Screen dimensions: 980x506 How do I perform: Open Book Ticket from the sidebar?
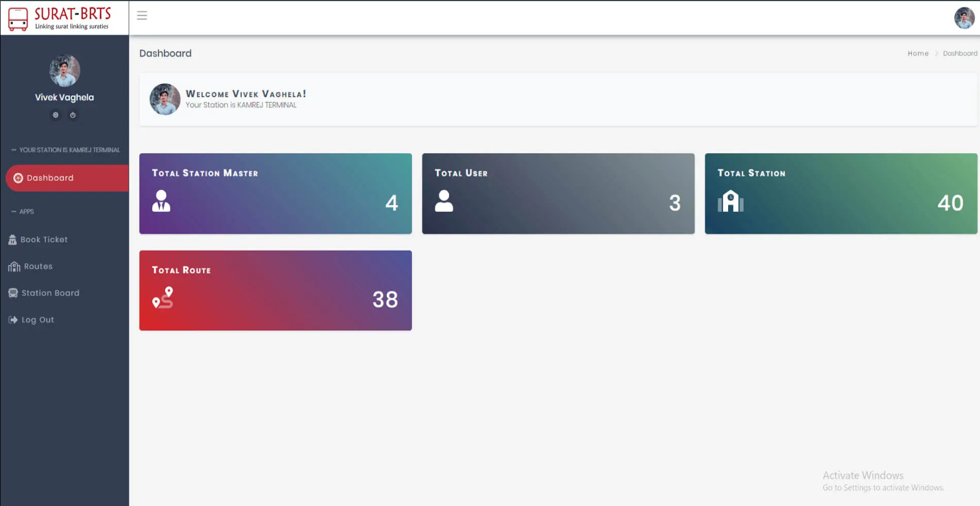[44, 240]
